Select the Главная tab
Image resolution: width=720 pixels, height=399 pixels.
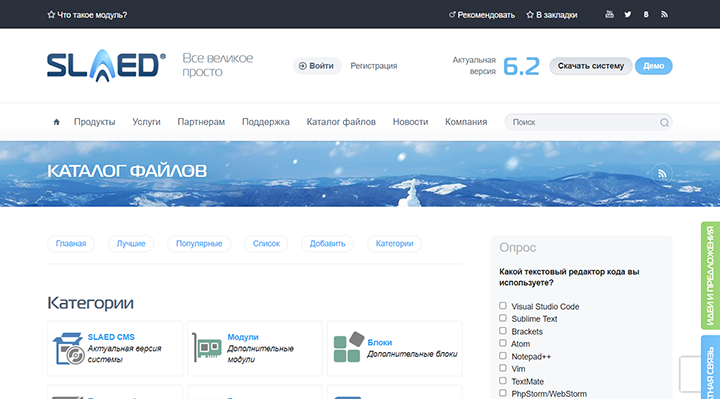pyautogui.click(x=71, y=244)
